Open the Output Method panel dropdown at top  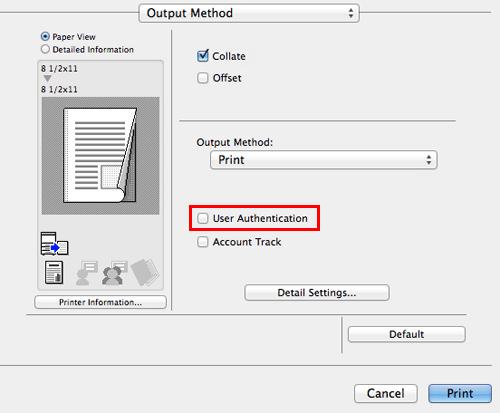coord(249,13)
